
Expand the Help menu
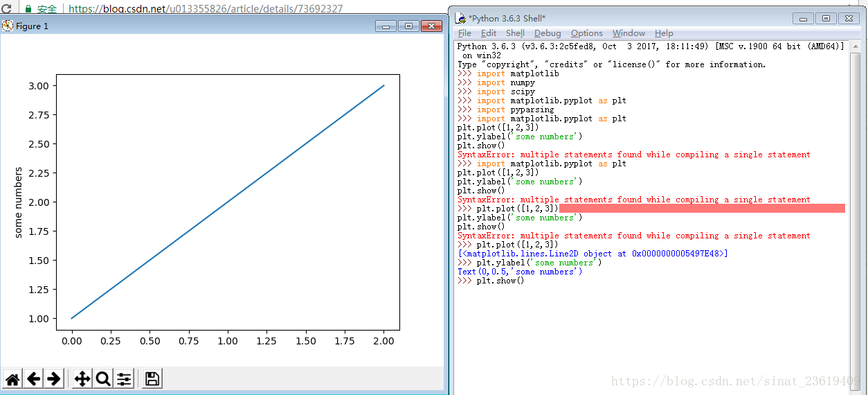pos(664,33)
